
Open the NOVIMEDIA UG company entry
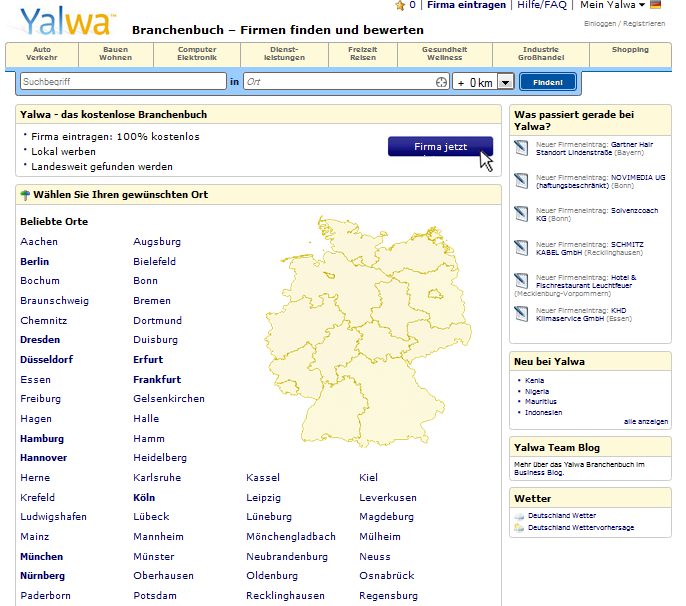[600, 182]
